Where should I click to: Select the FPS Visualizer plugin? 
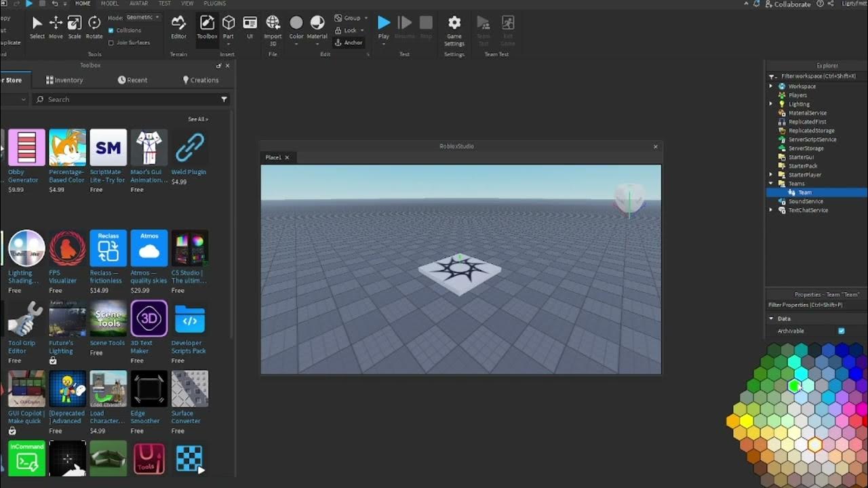(x=67, y=248)
